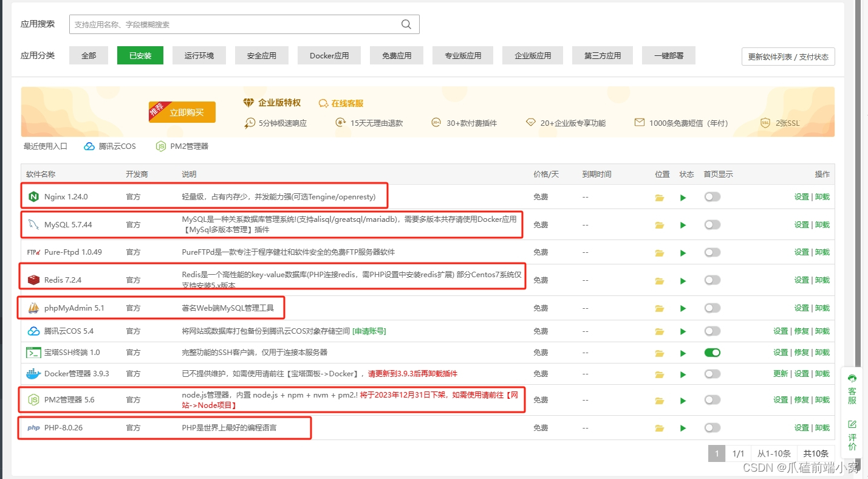Open 宝塔SSH终端 folder location icon

tap(660, 353)
